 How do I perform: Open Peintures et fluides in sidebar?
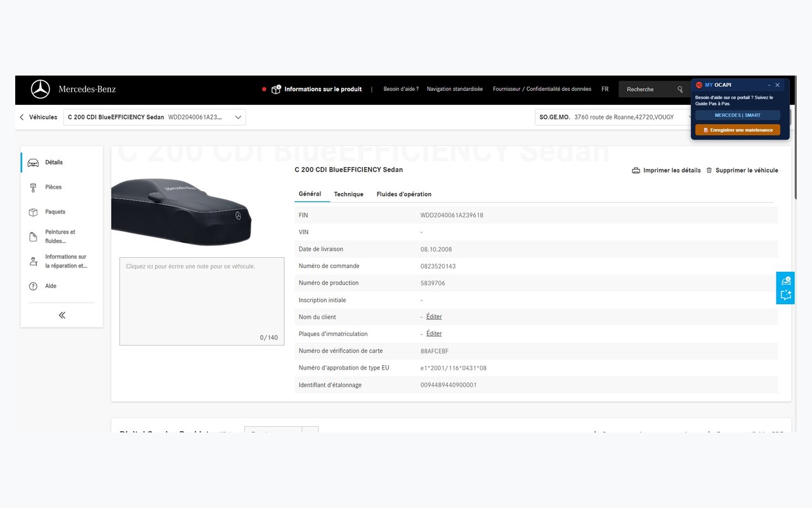(x=62, y=237)
